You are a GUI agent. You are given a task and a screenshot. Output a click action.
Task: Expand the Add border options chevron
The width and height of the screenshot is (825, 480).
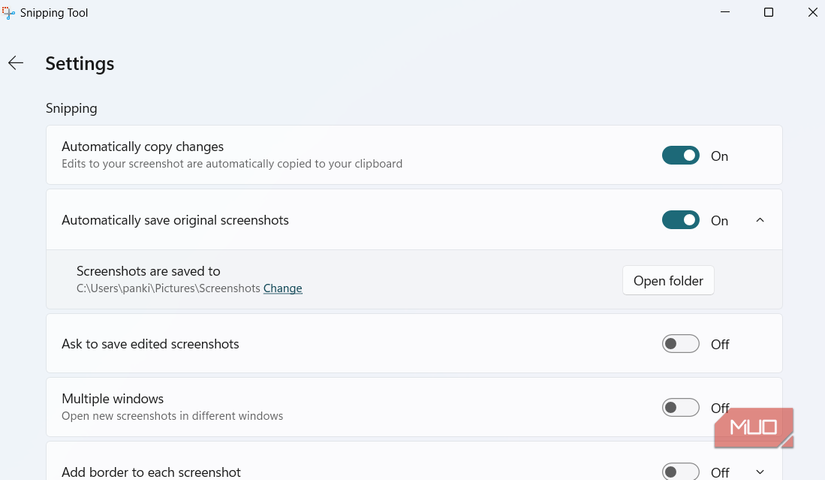(760, 472)
